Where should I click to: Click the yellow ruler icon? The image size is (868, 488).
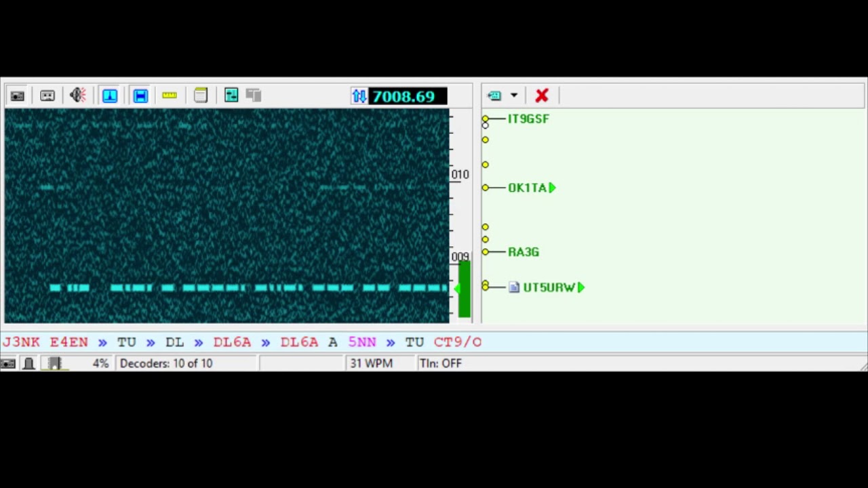(x=170, y=96)
